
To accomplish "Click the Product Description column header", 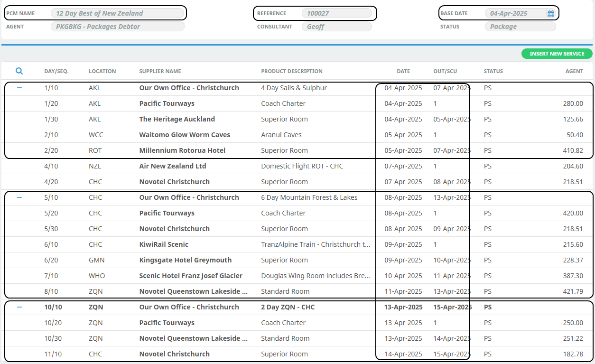I will pos(291,71).
